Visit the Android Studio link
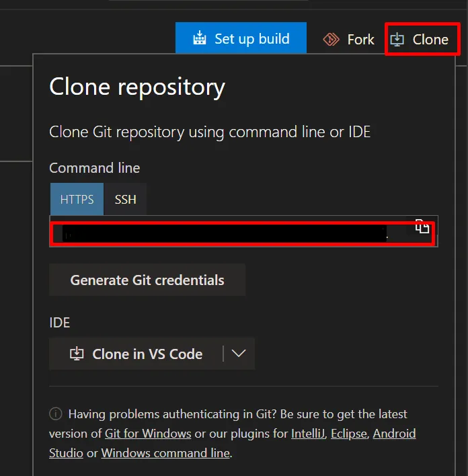The image size is (468, 476). pos(395,434)
